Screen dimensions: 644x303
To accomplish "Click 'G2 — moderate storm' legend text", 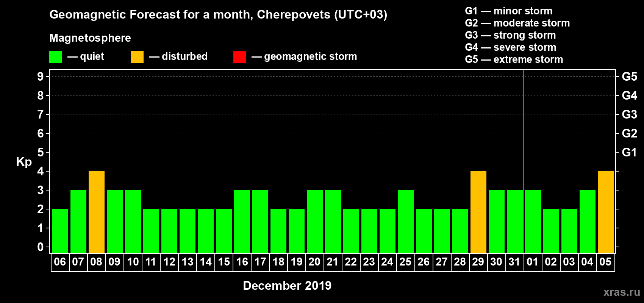I will click(x=517, y=23).
